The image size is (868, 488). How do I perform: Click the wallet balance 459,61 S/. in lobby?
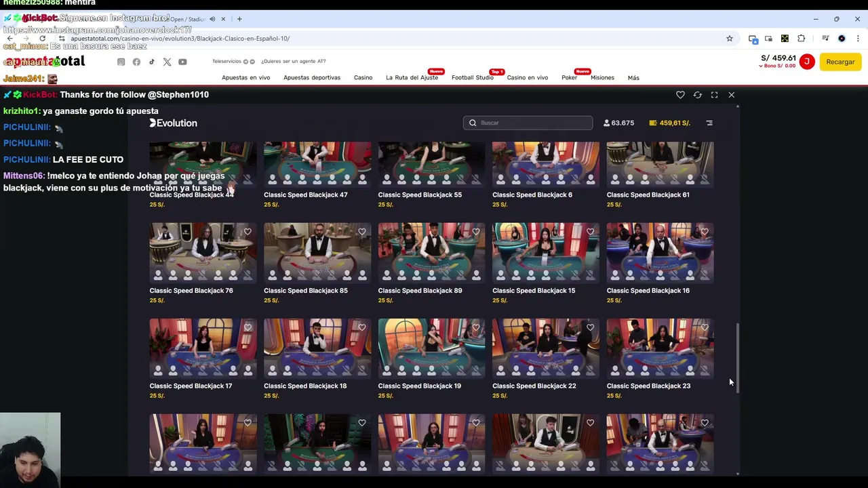[669, 123]
